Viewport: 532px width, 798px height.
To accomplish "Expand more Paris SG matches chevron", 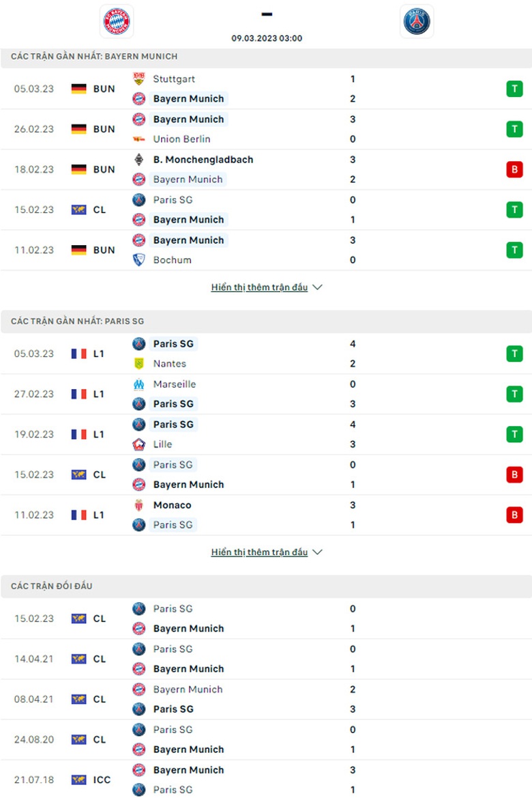I will 317,552.
